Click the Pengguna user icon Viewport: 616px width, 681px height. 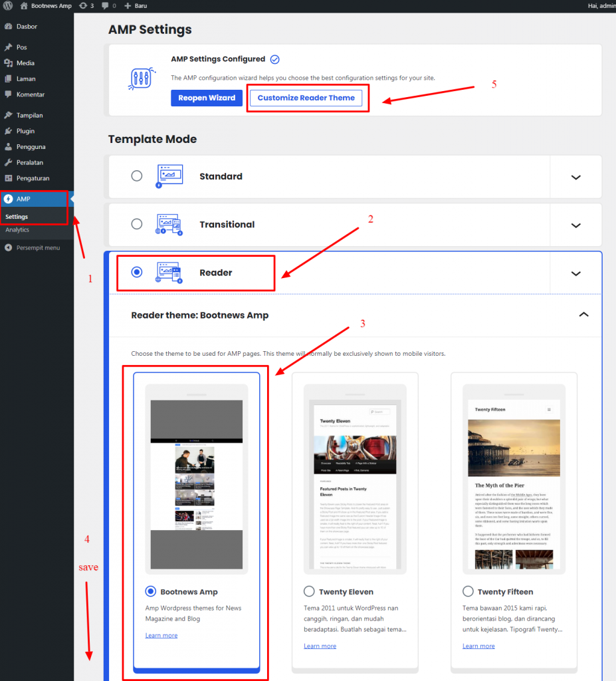[x=8, y=146]
